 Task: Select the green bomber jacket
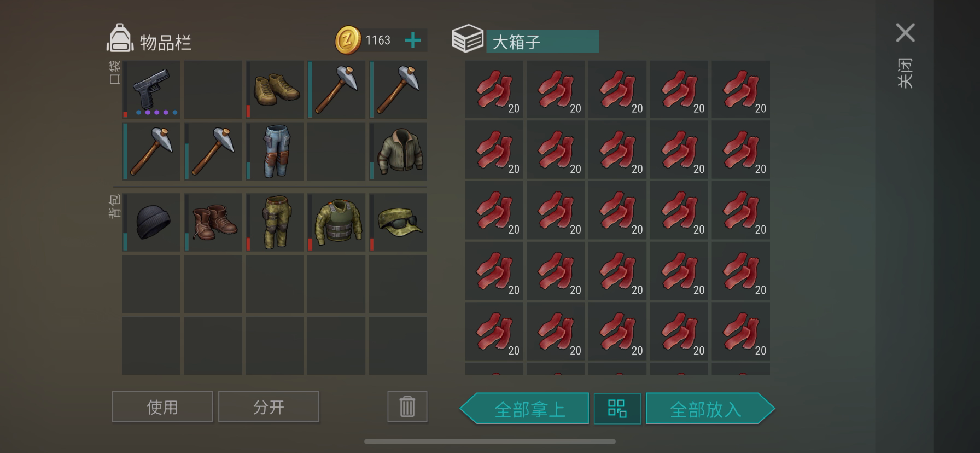click(x=398, y=151)
